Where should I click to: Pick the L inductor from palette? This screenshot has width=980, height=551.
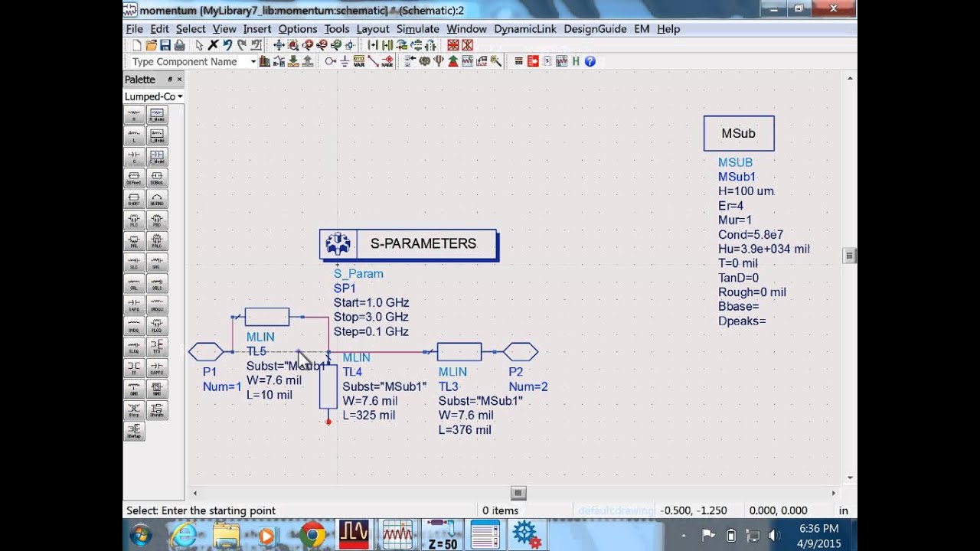(134, 136)
